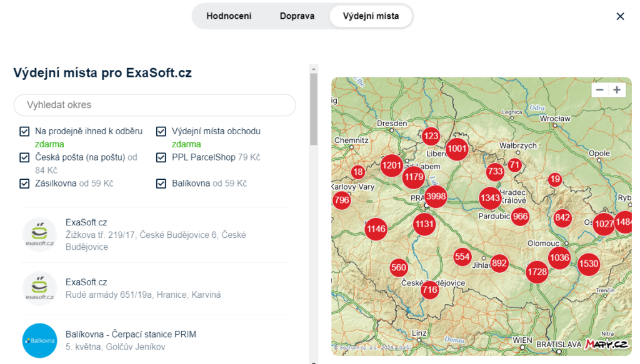This screenshot has width=640, height=364.
Task: Open map cluster 1728
Action: (x=537, y=272)
